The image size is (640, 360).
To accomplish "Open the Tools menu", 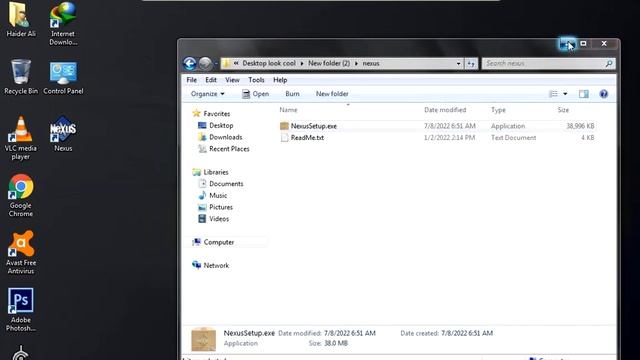I will pos(256,80).
